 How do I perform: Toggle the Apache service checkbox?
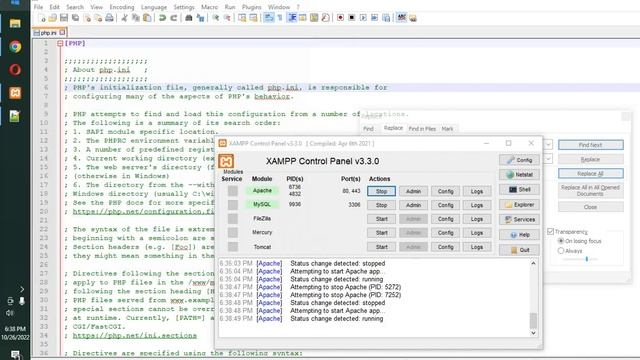tap(233, 191)
